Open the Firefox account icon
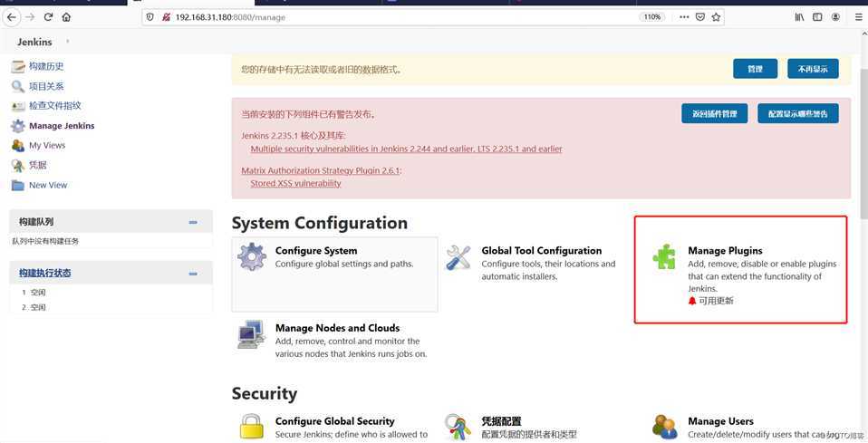This screenshot has width=868, height=443. [835, 17]
